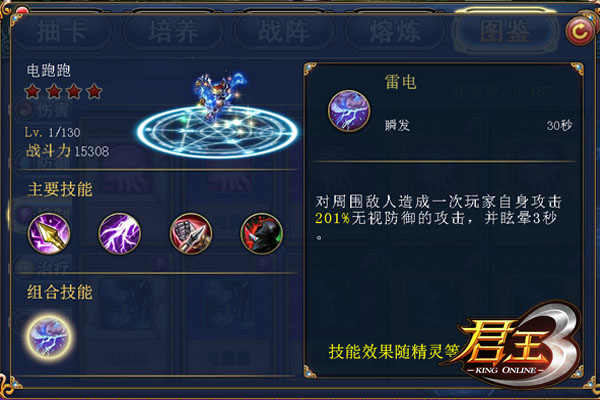
Task: Select the purple lightning skill icon
Action: point(119,233)
